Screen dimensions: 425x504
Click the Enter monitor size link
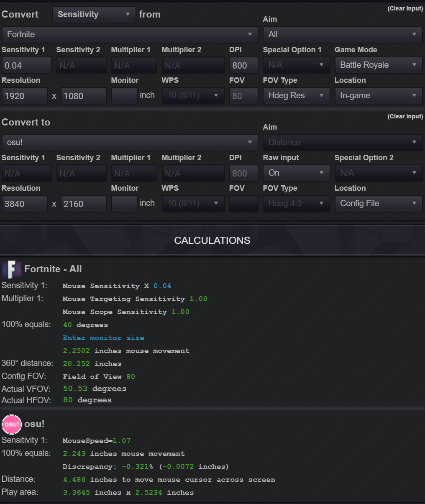click(103, 338)
